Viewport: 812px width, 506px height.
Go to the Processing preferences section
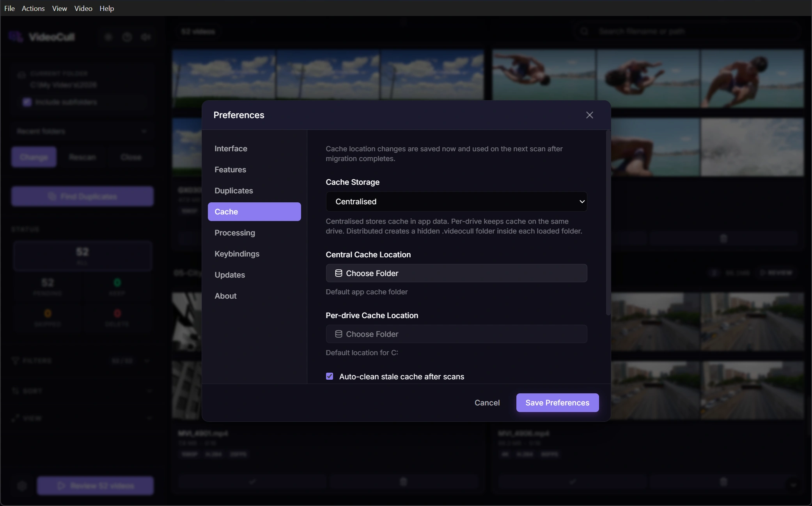[x=254, y=233]
